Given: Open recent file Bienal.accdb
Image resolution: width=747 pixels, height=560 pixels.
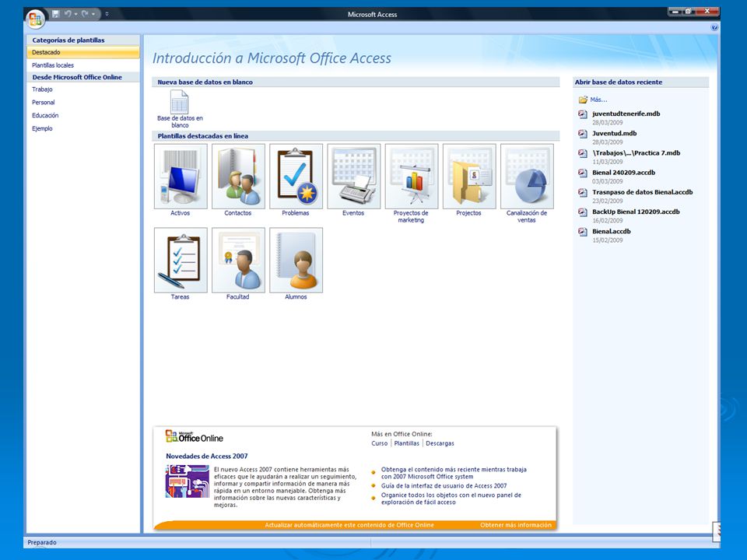Looking at the screenshot, I should pos(612,232).
